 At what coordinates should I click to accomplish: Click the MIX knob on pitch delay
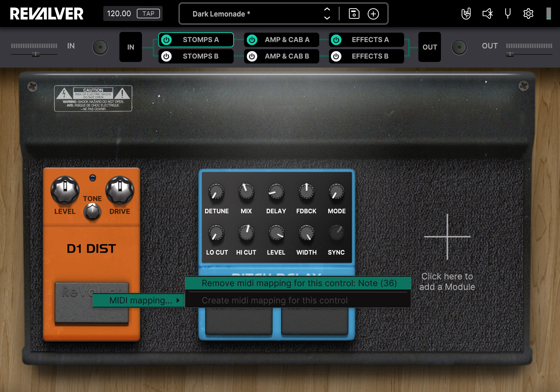coord(246,192)
